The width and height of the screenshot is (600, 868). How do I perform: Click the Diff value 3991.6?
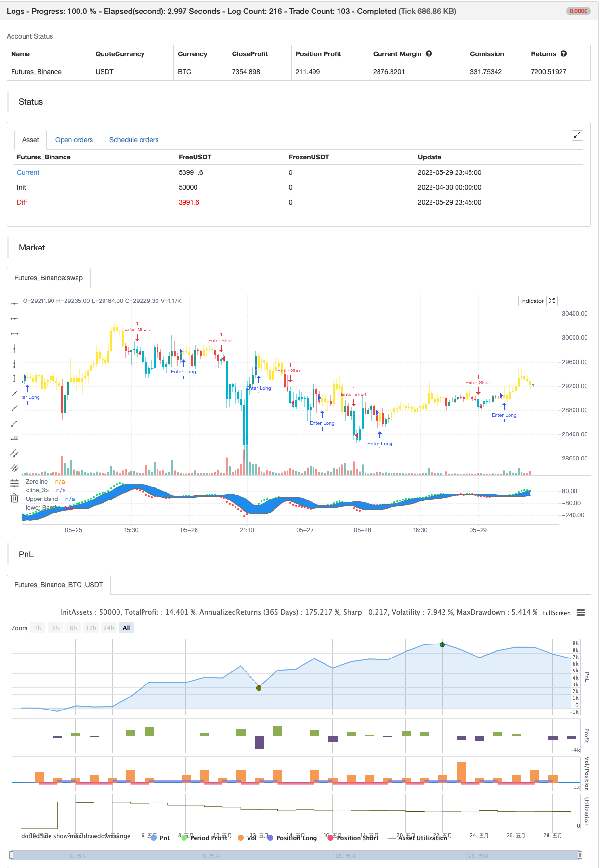(x=189, y=202)
